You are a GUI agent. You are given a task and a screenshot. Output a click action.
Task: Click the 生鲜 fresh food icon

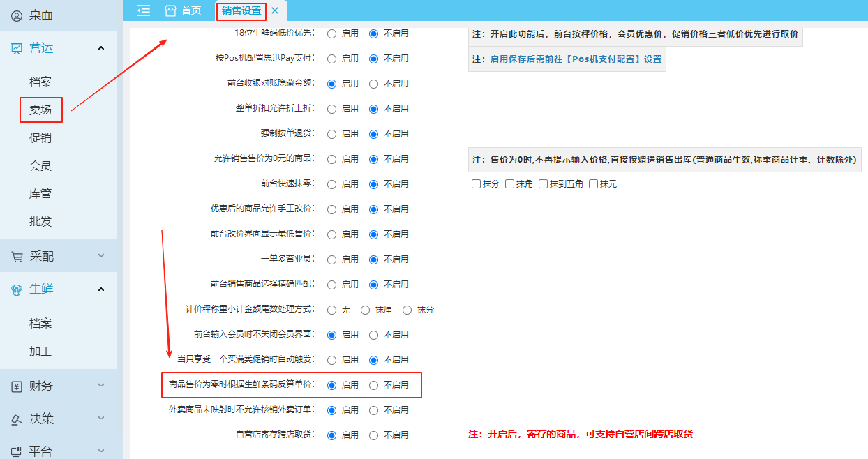17,289
